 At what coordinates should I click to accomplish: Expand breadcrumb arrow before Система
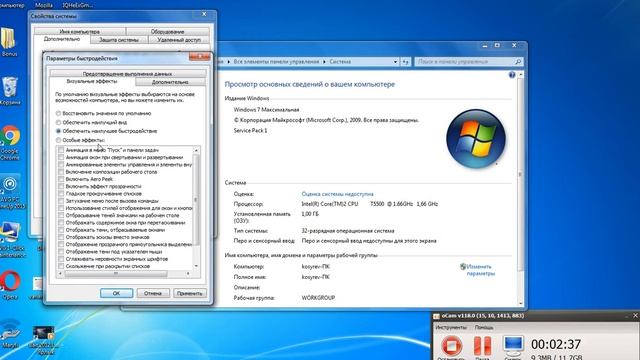(324, 62)
